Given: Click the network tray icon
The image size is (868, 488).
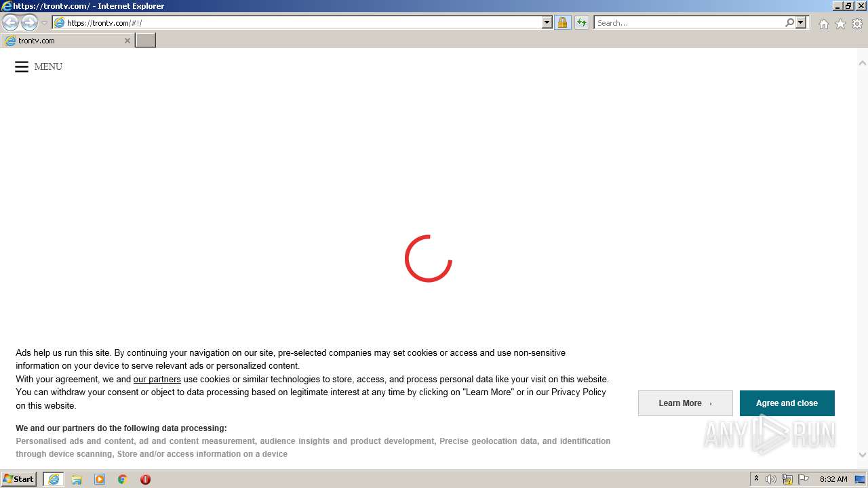Looking at the screenshot, I should point(787,479).
